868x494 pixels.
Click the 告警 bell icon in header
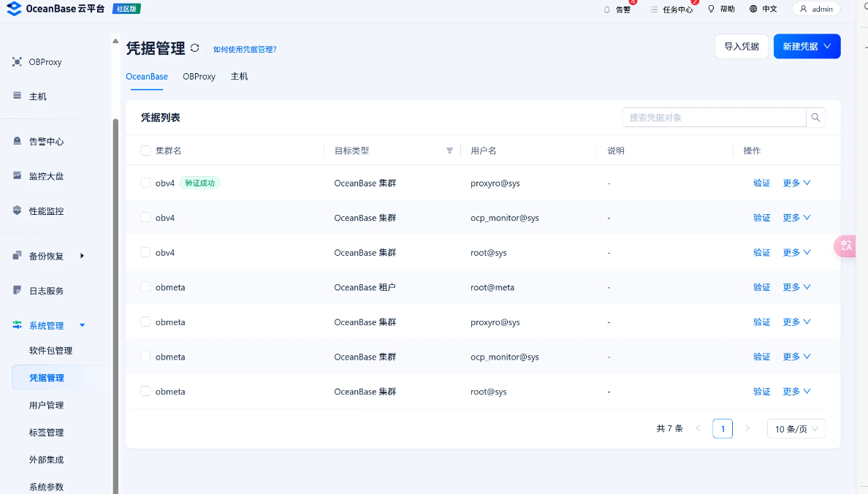tap(606, 9)
